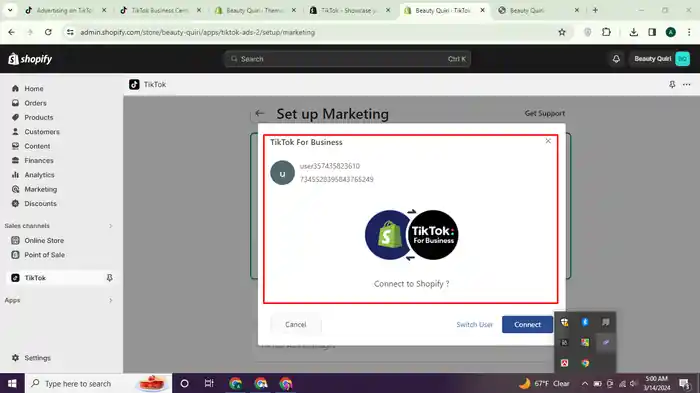
Task: Open the browser tab search dropdown
Action: 10,10
